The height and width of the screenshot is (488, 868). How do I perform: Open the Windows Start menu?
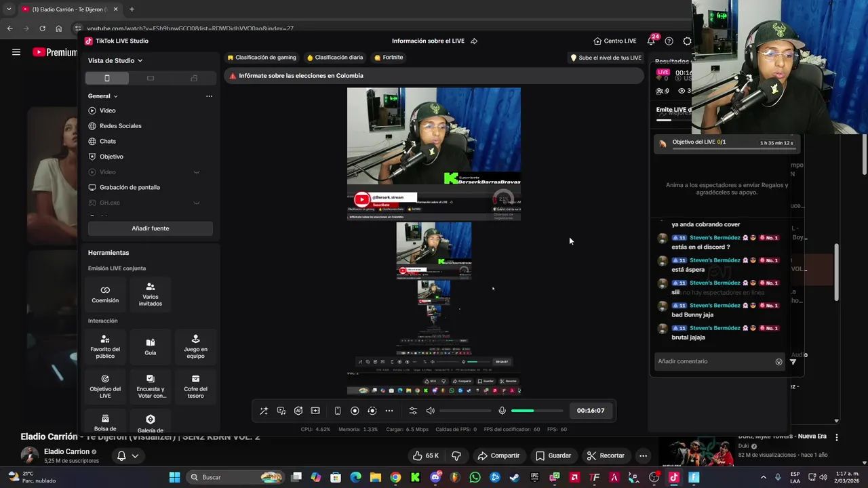click(174, 477)
